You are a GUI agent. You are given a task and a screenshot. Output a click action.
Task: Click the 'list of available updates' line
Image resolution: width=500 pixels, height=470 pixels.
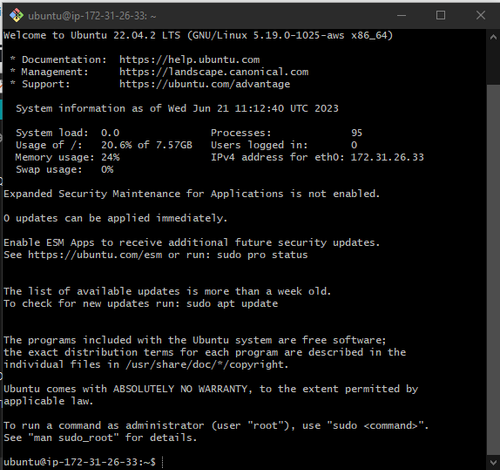[x=167, y=291]
